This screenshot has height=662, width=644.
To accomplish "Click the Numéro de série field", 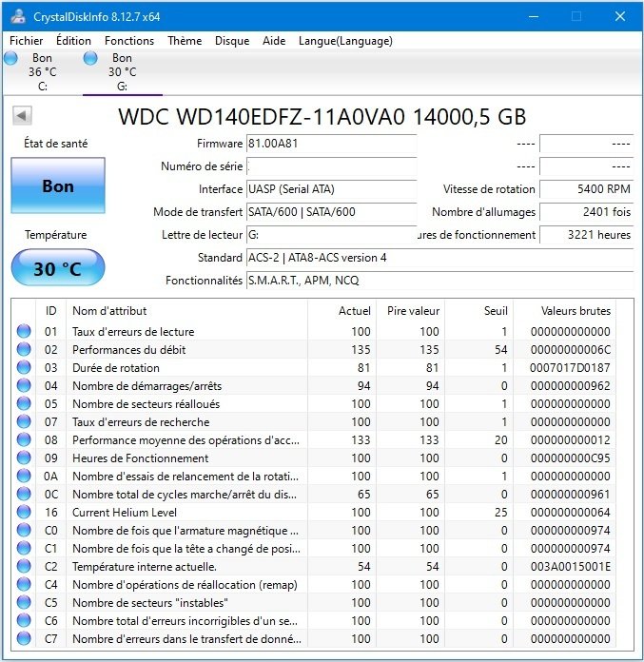I will tap(331, 166).
